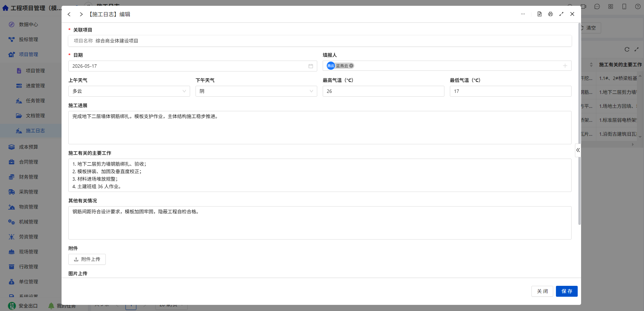Upload a file with 附件上传
The height and width of the screenshot is (311, 644).
pyautogui.click(x=87, y=259)
